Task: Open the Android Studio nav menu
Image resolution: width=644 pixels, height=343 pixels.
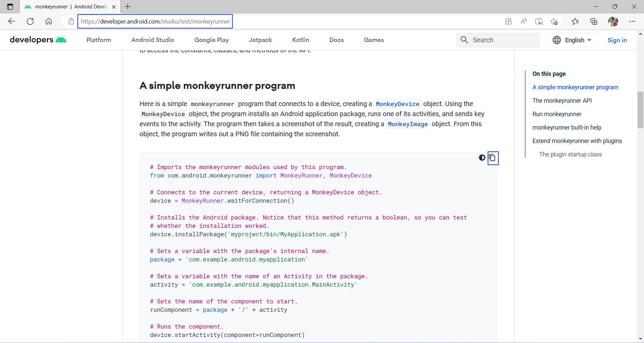Action: point(153,40)
